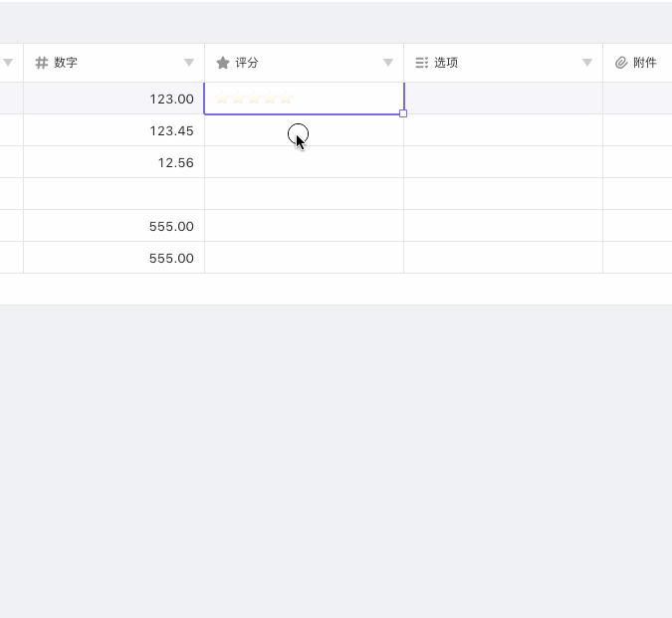The image size is (672, 618).
Task: Open the 数字 column dropdown arrow
Action: [x=189, y=63]
